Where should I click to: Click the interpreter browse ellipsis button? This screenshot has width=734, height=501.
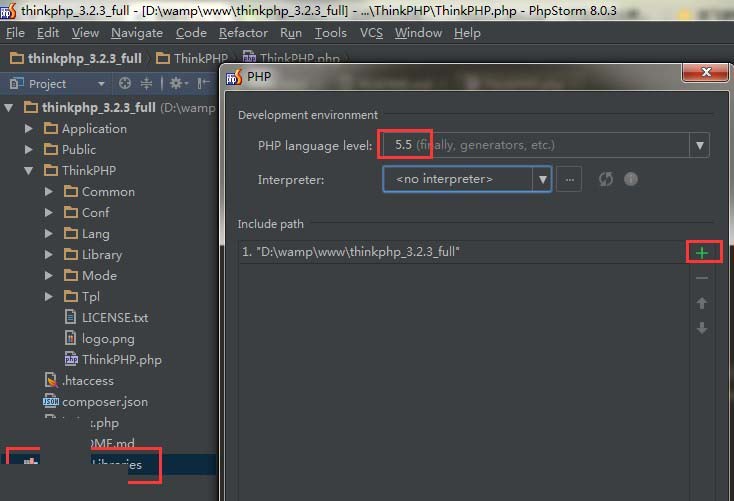[569, 179]
